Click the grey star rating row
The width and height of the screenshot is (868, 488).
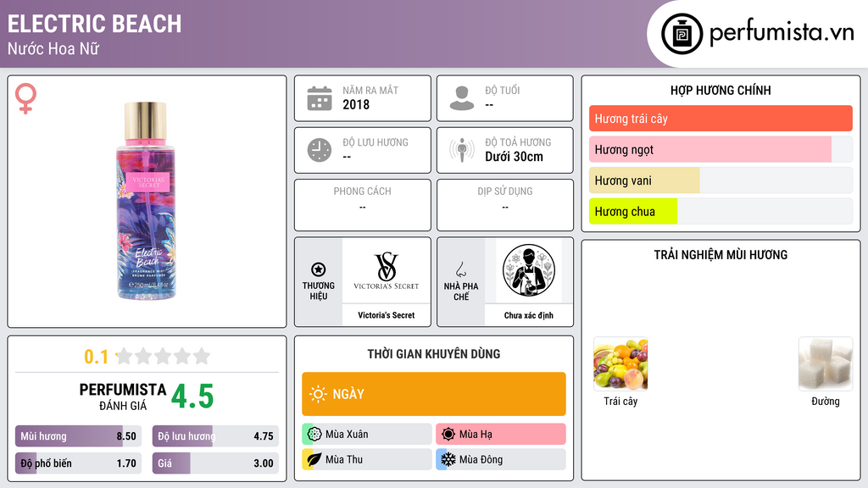coord(163,356)
